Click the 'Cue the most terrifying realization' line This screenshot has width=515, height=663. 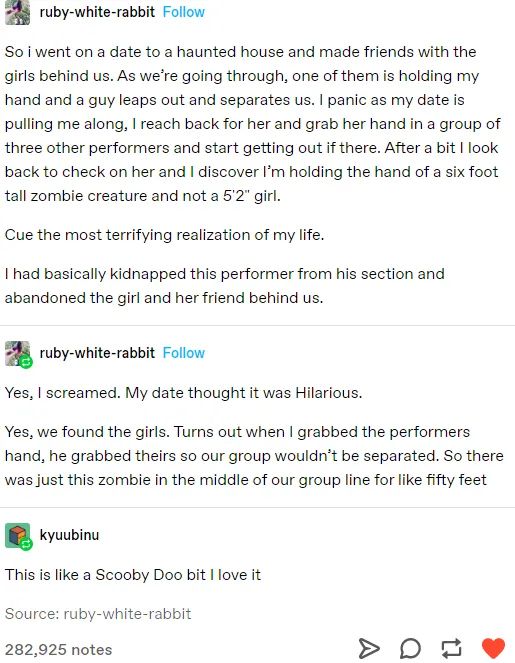tap(164, 235)
